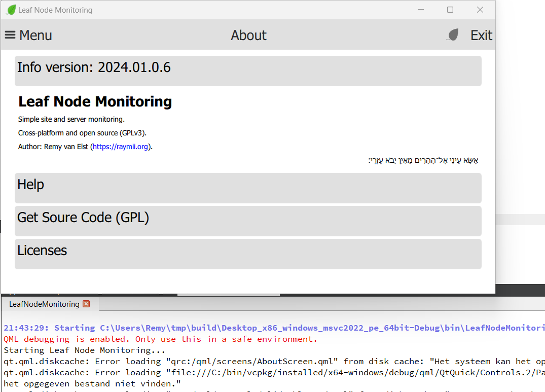
Task: Toggle the app theme using the leaf icon
Action: [x=452, y=34]
